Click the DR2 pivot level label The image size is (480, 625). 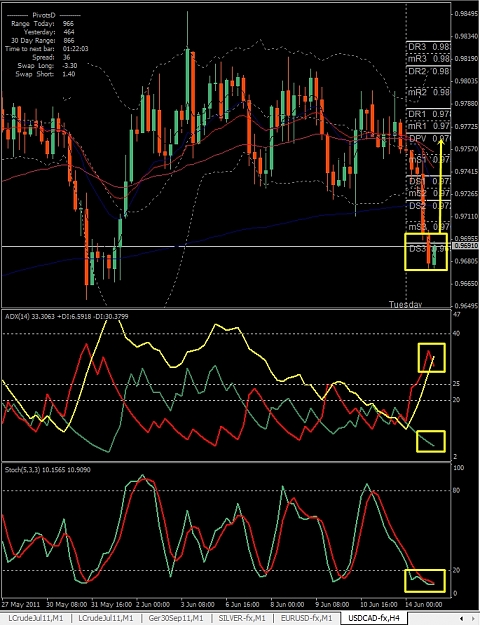click(417, 71)
